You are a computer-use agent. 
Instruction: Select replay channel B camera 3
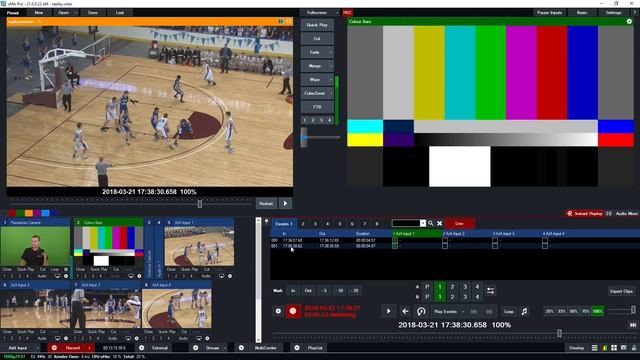pyautogui.click(x=465, y=296)
